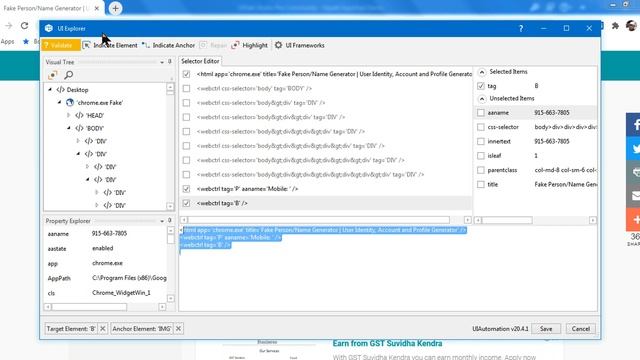
Task: Click Indicate Anchor in the toolbar
Action: pos(169,45)
